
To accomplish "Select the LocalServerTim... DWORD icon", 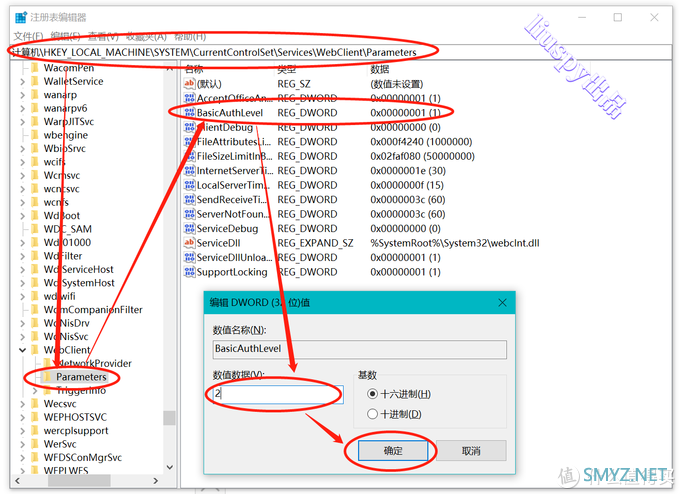I will pos(189,185).
